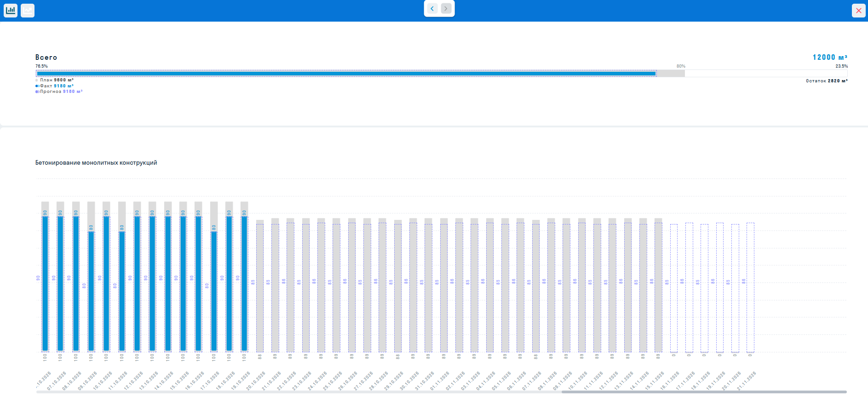This screenshot has height=397, width=868.
Task: Go to previous chart with left chevron
Action: click(432, 8)
